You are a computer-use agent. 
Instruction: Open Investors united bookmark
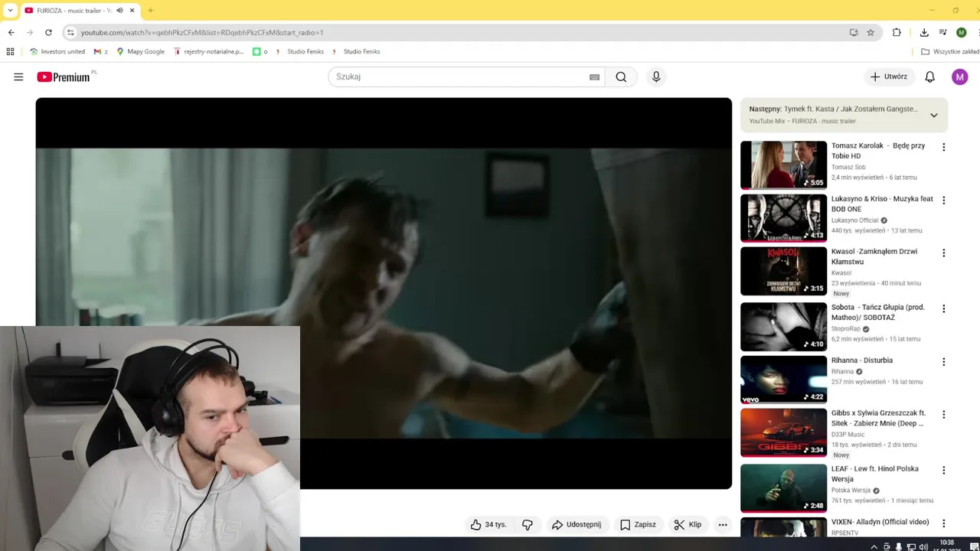pos(57,51)
